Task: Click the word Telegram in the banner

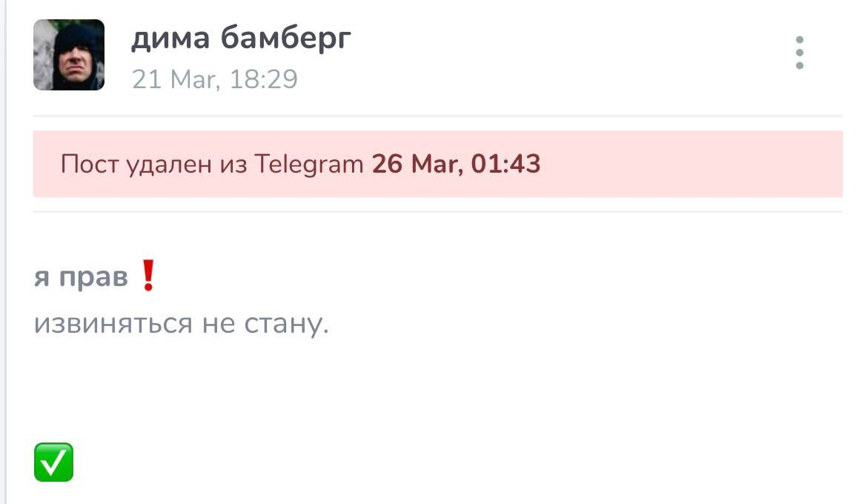Action: [309, 165]
